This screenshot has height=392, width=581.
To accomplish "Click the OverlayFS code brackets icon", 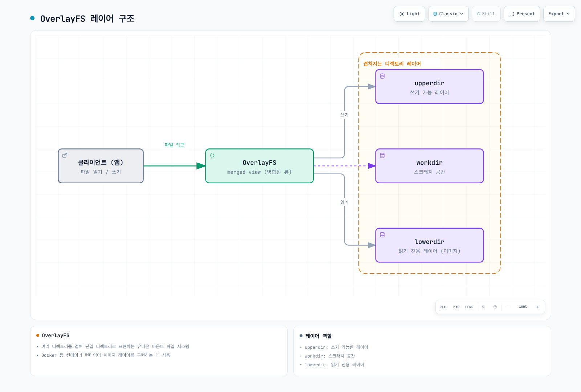I will click(x=212, y=156).
